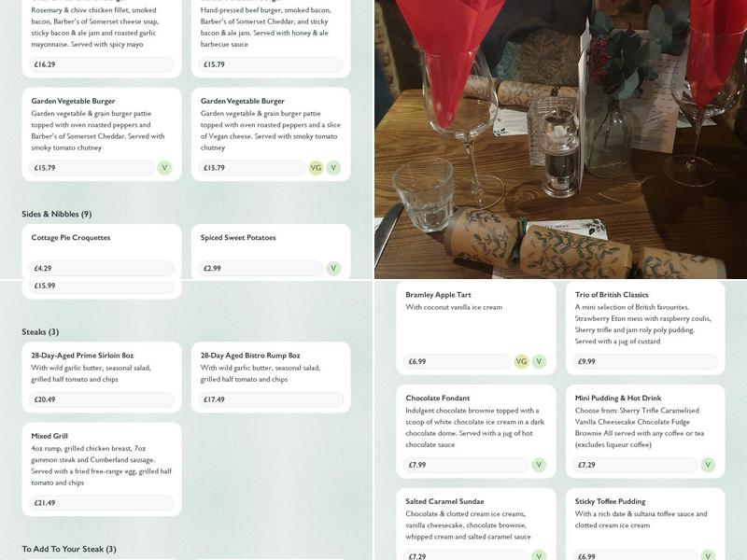The image size is (747, 560).
Task: Click the V badge on Garden Vegetable Burger with Cheddar
Action: point(164,168)
